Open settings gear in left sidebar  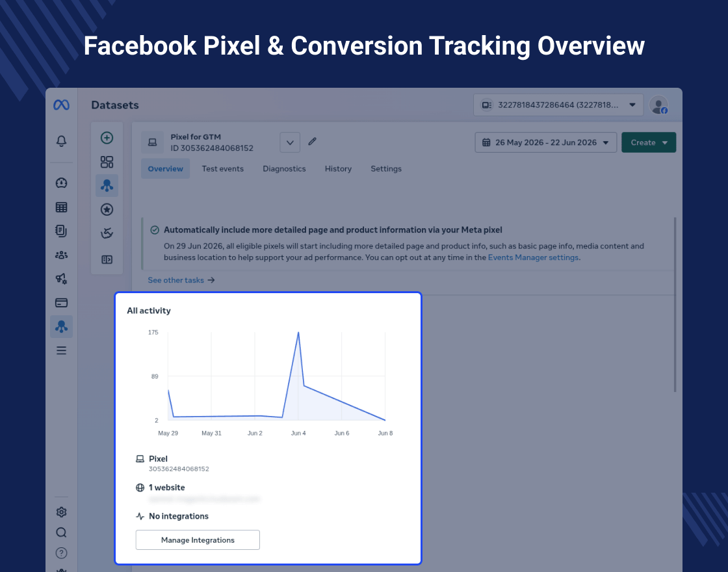(61, 512)
